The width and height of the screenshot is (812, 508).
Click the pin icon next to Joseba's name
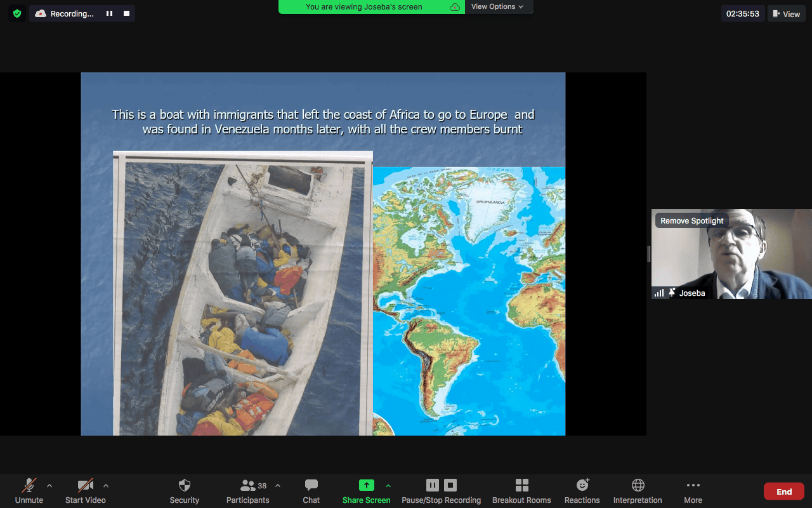pos(672,293)
